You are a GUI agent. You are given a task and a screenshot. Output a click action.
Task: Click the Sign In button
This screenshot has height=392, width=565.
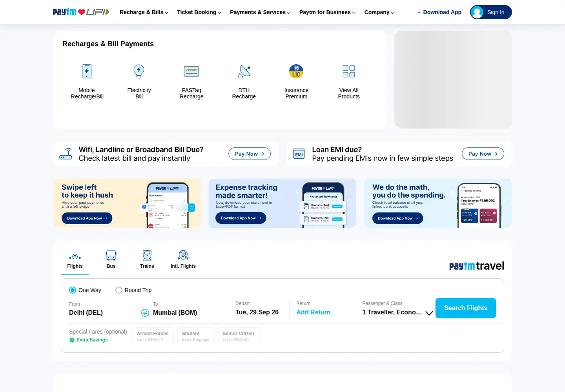pos(491,12)
